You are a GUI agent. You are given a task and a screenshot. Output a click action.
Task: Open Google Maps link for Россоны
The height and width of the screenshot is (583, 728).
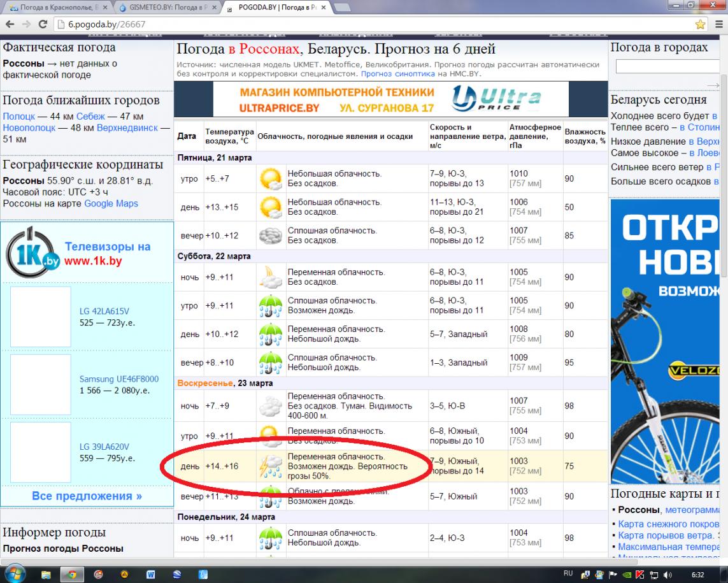tap(111, 204)
